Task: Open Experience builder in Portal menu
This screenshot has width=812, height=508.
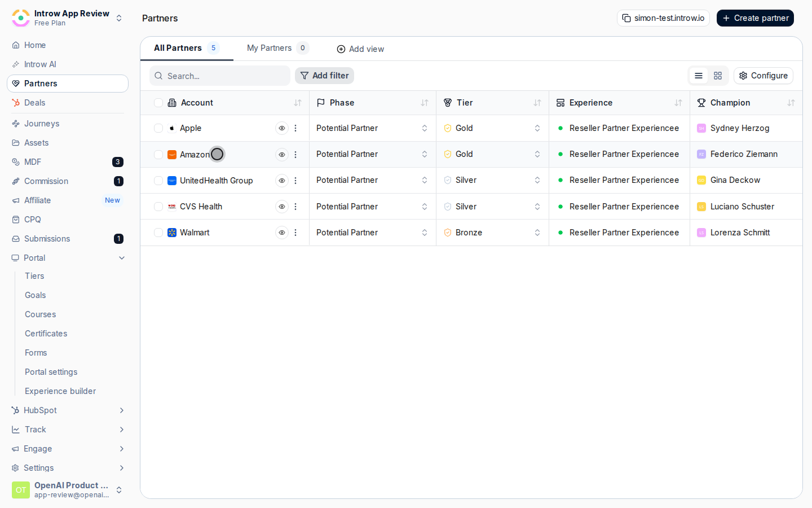Action: (x=60, y=391)
